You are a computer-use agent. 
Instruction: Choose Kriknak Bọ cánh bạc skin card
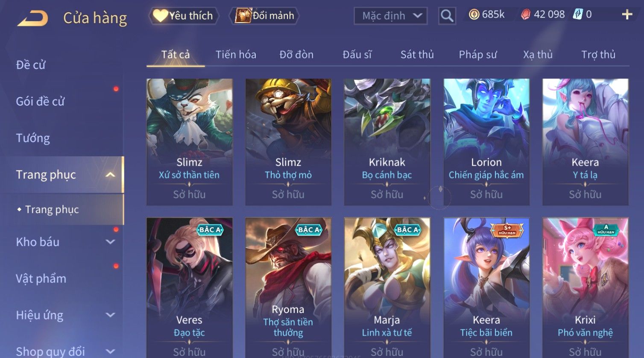(x=387, y=142)
